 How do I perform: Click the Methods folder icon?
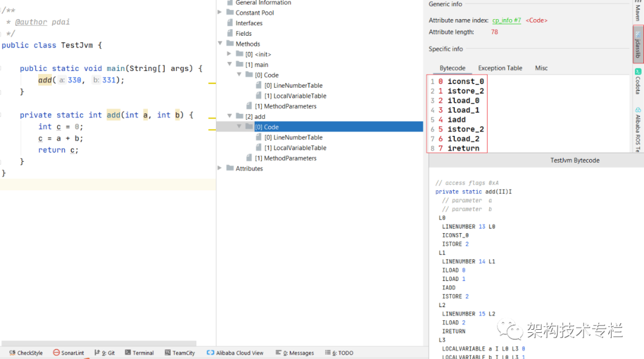click(x=230, y=44)
